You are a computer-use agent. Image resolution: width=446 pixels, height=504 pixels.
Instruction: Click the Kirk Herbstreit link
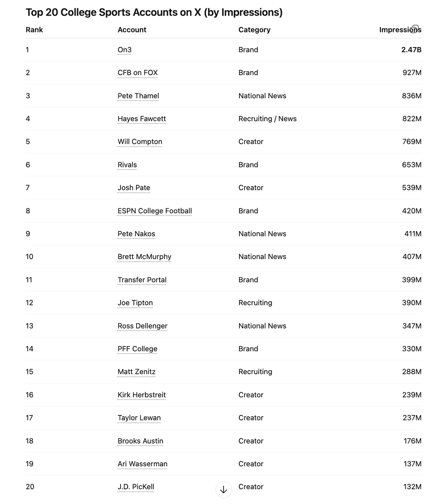(x=142, y=395)
